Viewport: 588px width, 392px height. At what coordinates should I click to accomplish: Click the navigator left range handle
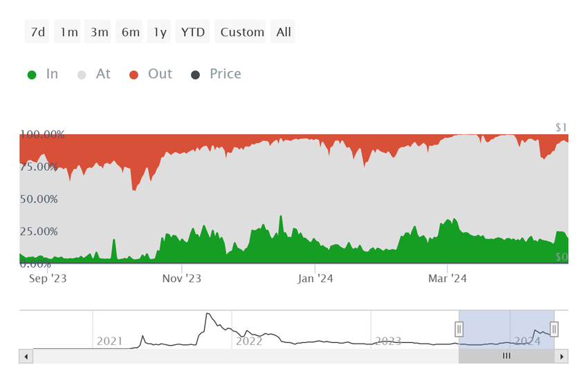[459, 329]
